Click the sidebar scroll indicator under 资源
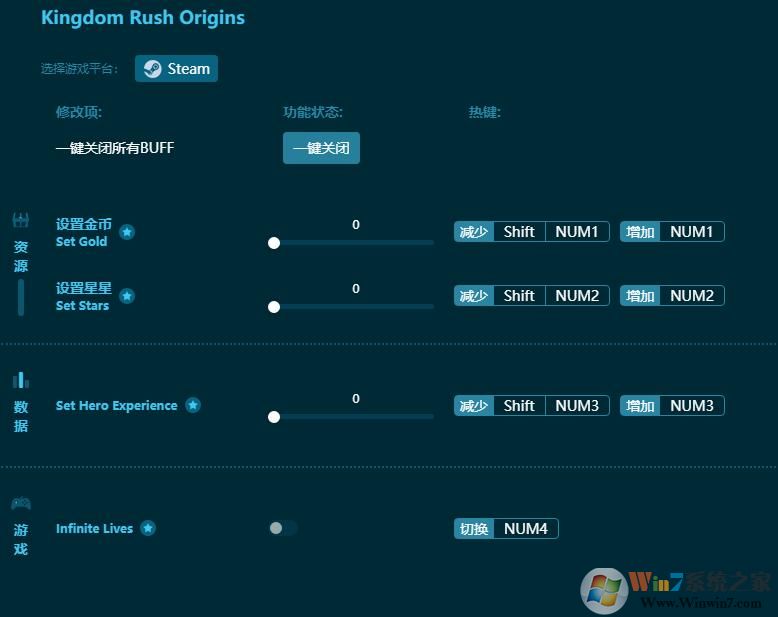778x617 pixels. click(x=21, y=297)
